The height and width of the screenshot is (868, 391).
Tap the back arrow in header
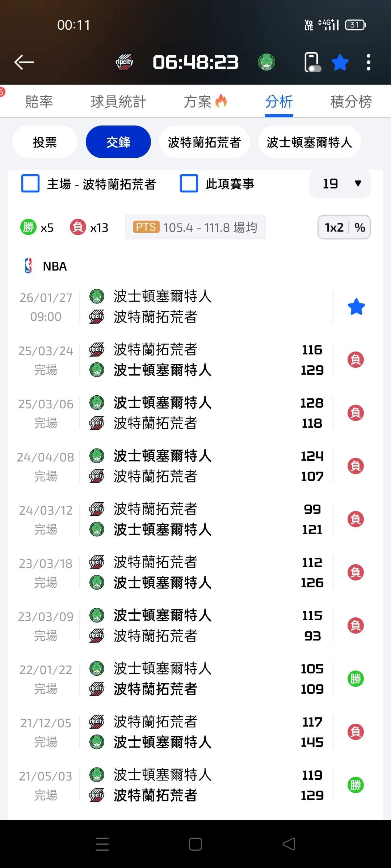point(24,62)
